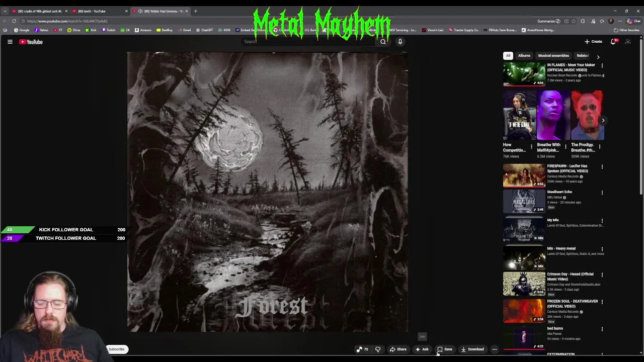Click Summarize in the address bar
Screen dimensions: 644x362
(x=549, y=21)
